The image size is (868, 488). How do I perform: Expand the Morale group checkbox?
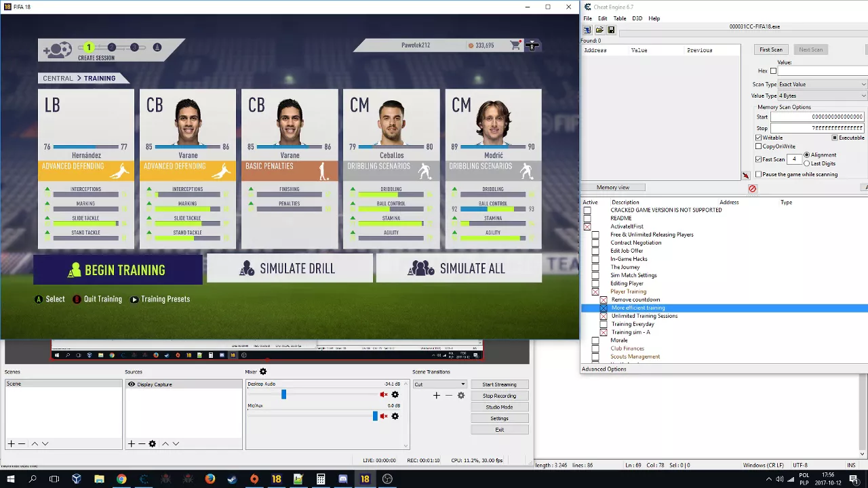pos(595,340)
